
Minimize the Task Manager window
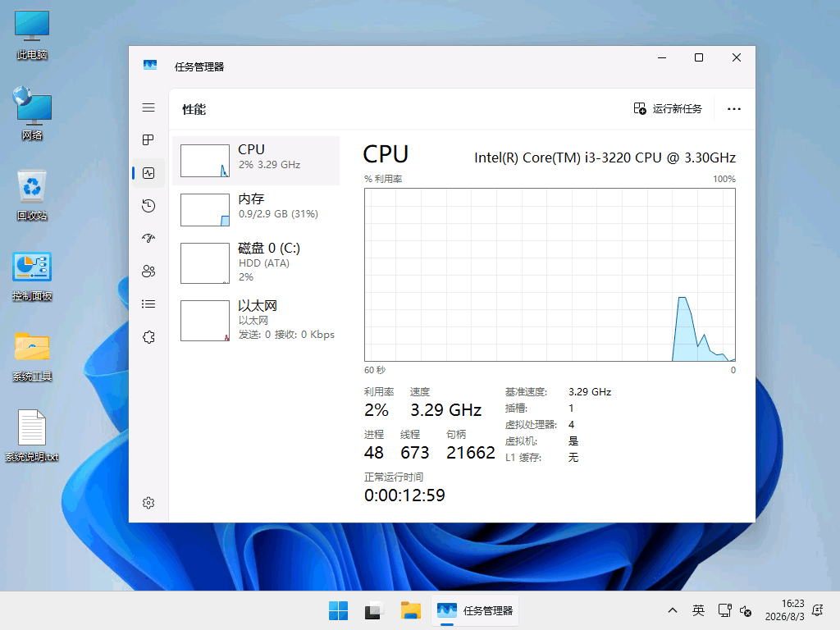pyautogui.click(x=662, y=57)
